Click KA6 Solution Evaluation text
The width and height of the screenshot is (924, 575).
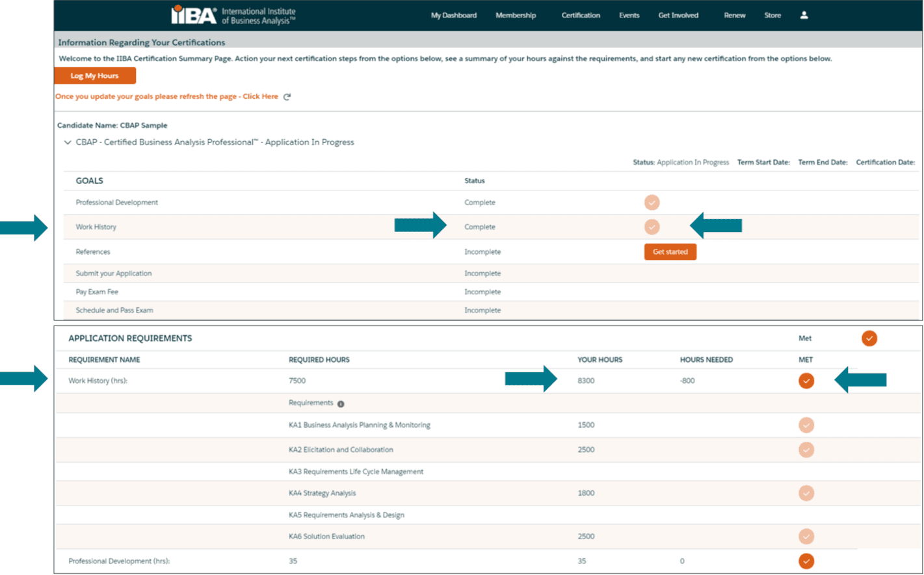tap(326, 537)
